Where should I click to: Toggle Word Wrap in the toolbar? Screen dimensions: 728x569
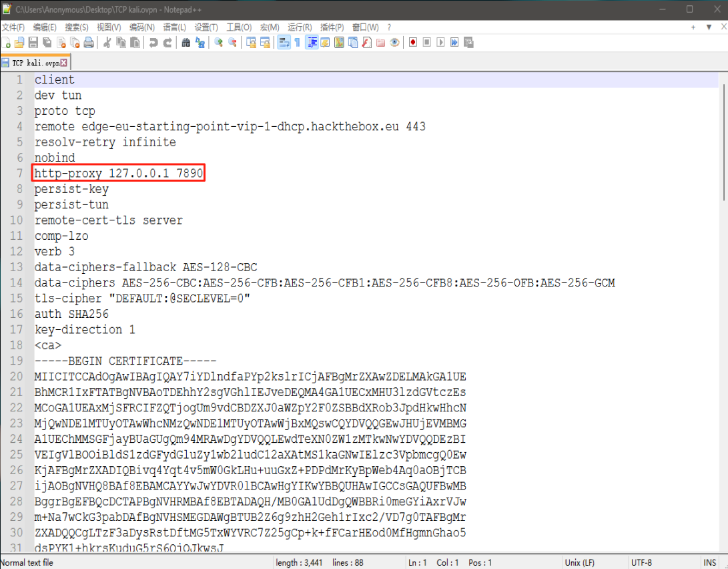(283, 43)
